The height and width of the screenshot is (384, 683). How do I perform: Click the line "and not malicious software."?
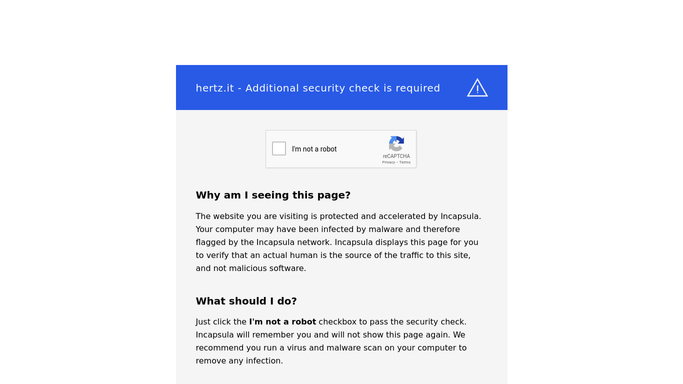click(x=251, y=268)
